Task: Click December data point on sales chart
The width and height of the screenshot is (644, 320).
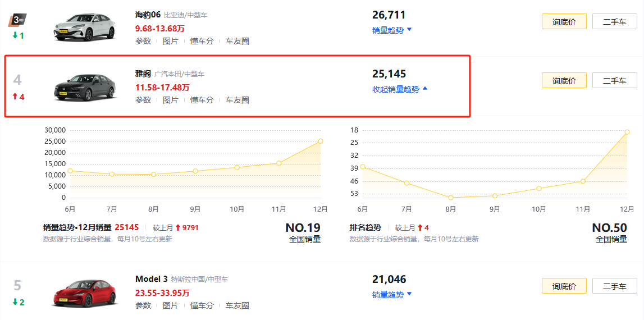Action: [x=320, y=141]
